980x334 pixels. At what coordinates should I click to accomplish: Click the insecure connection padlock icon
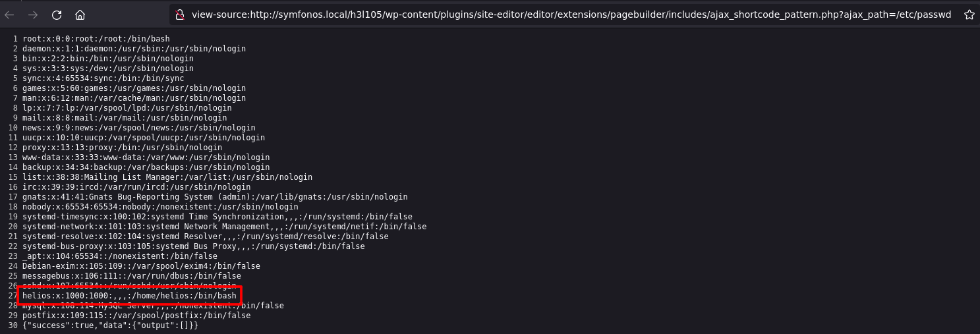pos(178,14)
